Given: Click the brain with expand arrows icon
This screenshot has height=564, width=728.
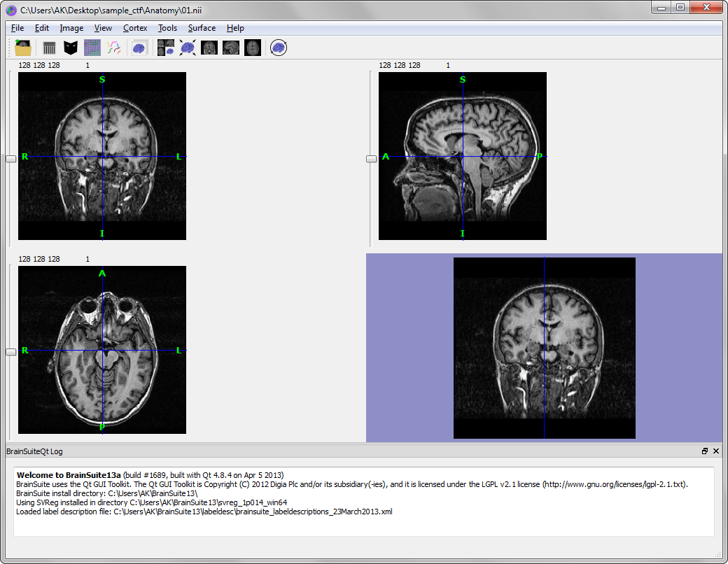Looking at the screenshot, I should click(188, 48).
